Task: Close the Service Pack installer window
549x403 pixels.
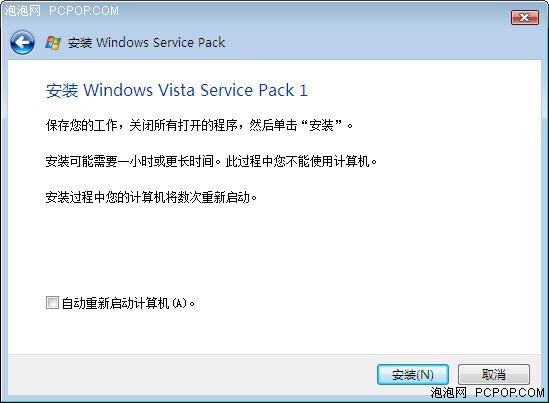Action: [x=524, y=17]
